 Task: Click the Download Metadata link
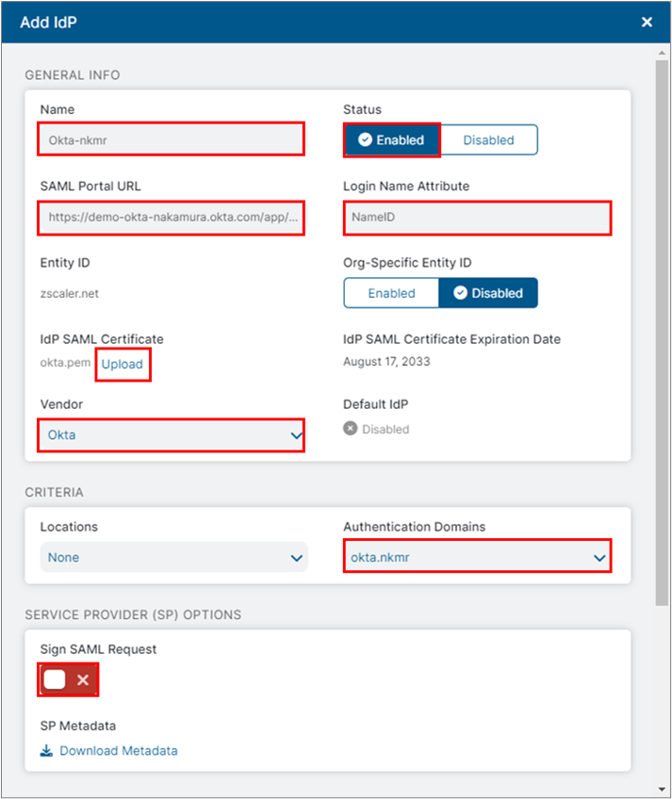coord(119,751)
